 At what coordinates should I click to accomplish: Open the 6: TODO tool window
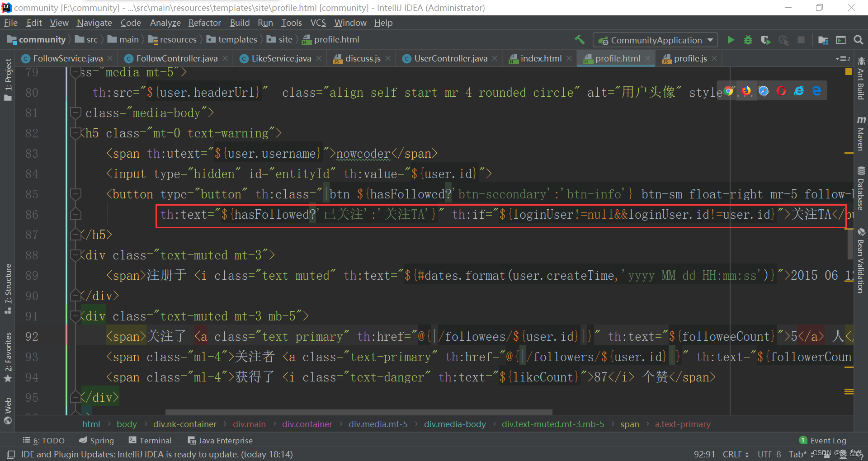tap(44, 440)
